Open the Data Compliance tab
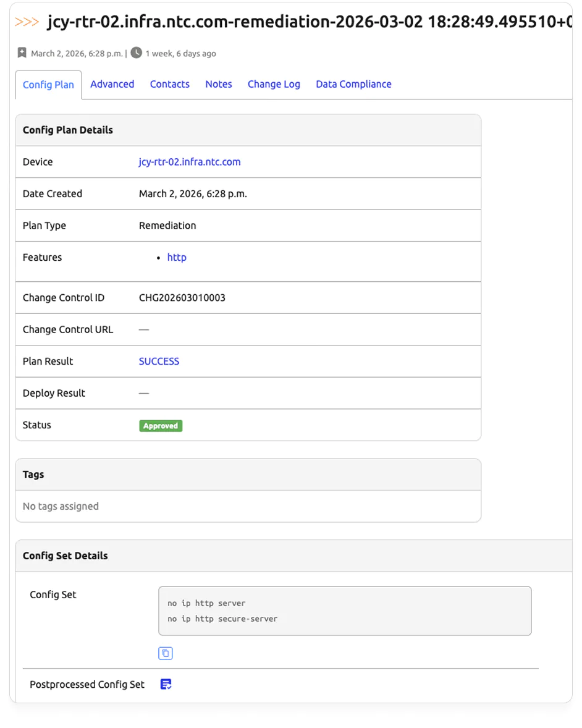 pos(353,84)
